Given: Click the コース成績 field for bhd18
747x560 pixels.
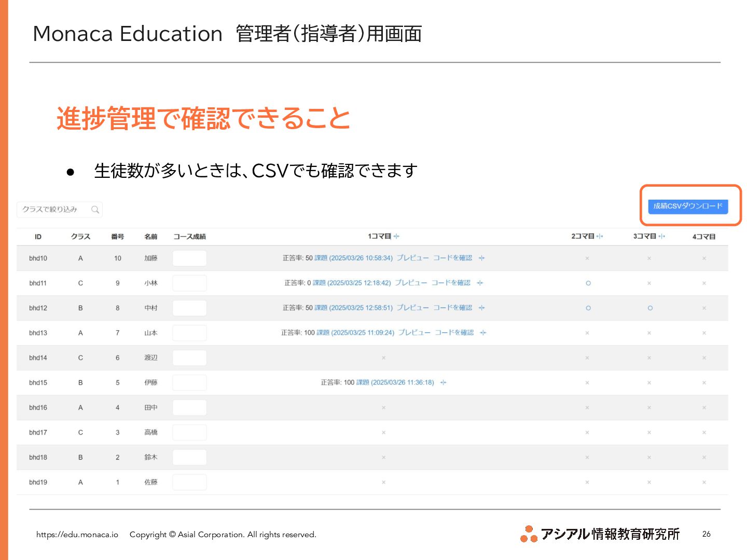Looking at the screenshot, I should (189, 457).
